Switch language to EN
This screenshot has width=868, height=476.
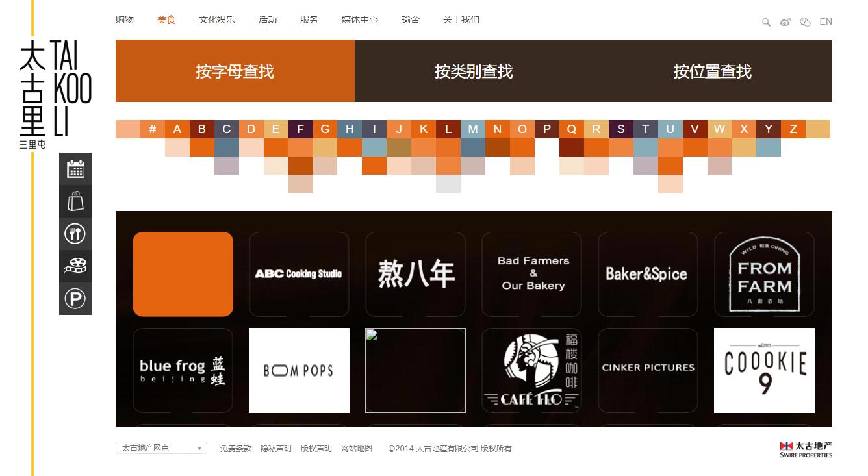[x=826, y=22]
